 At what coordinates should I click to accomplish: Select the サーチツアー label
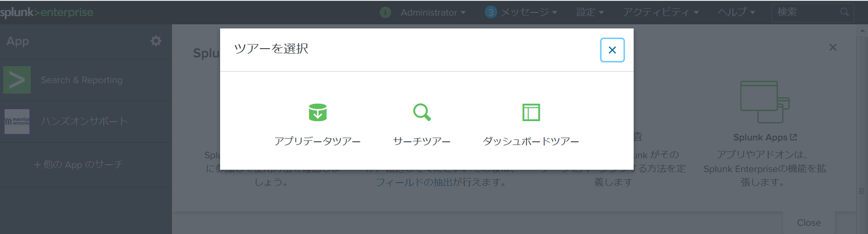pos(422,141)
